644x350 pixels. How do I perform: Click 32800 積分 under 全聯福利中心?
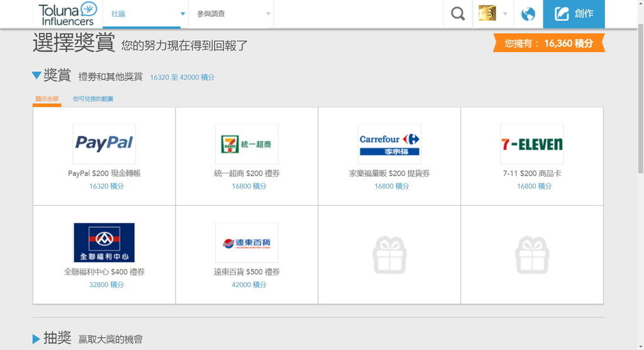[x=106, y=285]
